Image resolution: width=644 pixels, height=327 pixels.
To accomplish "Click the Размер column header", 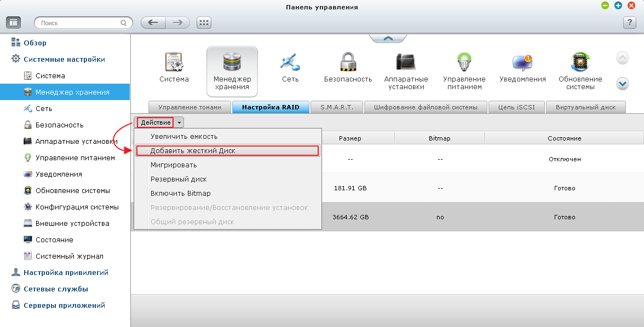I will pos(350,138).
